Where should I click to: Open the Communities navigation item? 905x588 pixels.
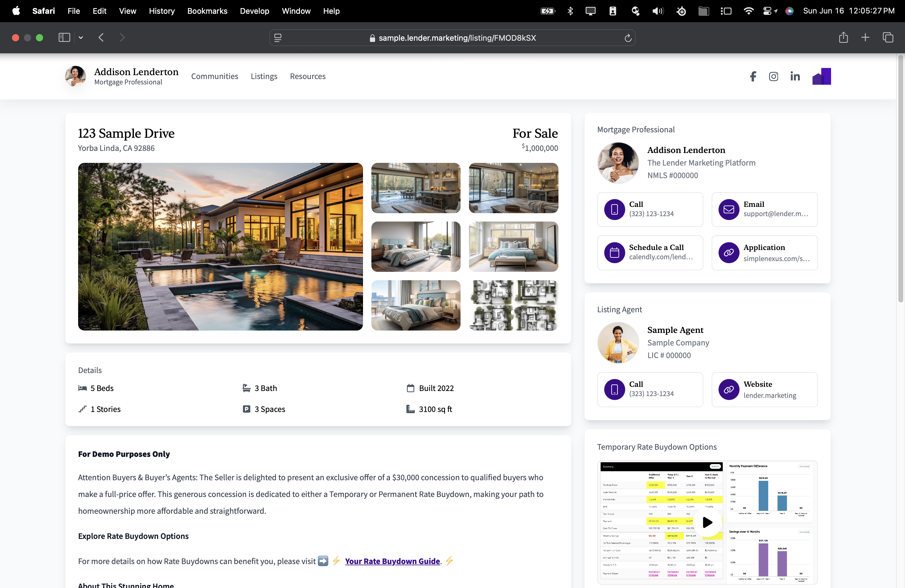tap(215, 76)
